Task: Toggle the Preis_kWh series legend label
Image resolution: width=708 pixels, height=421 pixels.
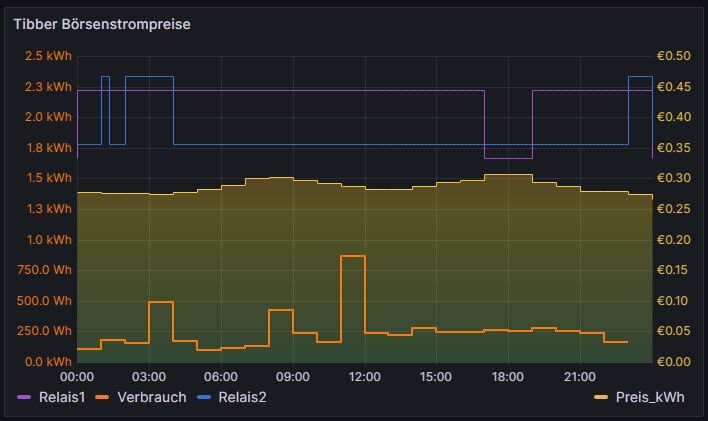Action: point(650,397)
